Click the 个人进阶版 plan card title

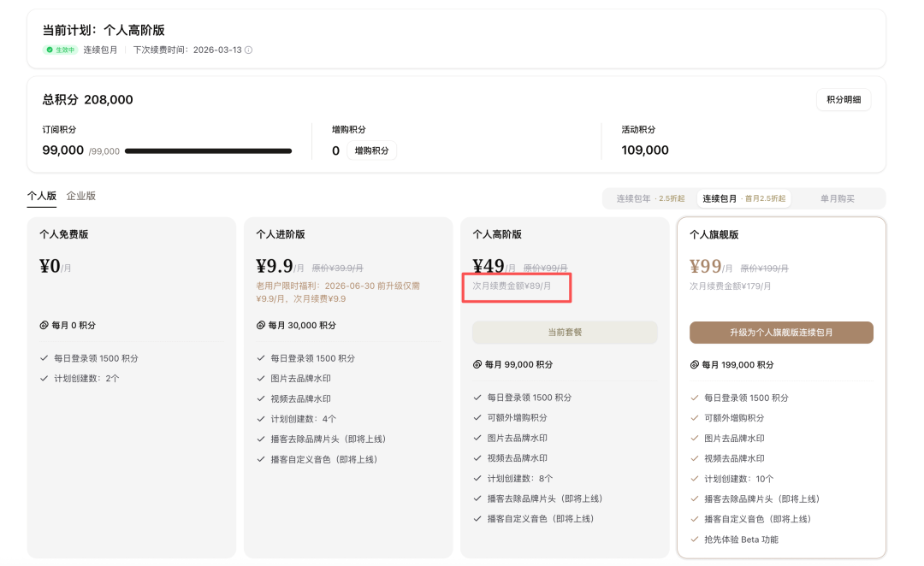[x=281, y=234]
